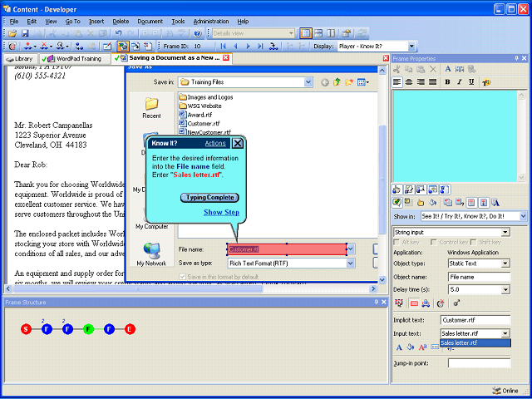
Task: Select the red S start node
Action: point(26,329)
